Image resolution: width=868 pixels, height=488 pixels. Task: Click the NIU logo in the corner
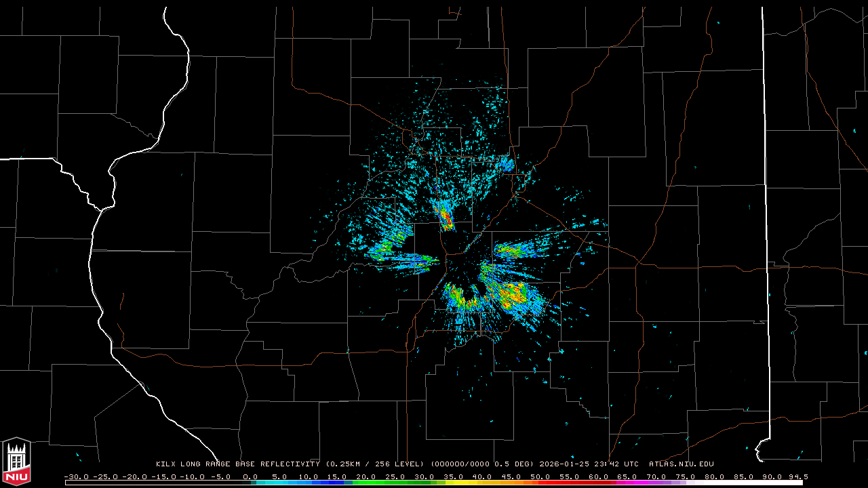tap(16, 462)
